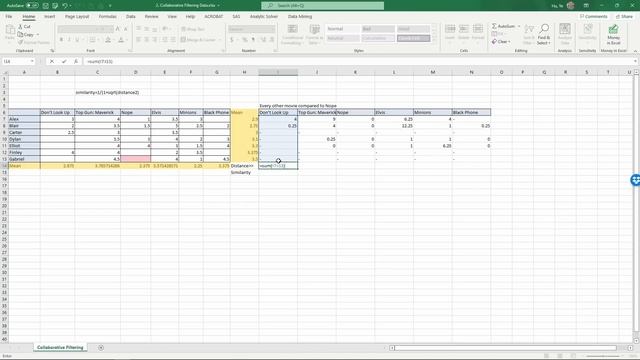Viewport: 640px width, 360px height.
Task: Toggle Bold formatting
Action: click(x=61, y=40)
